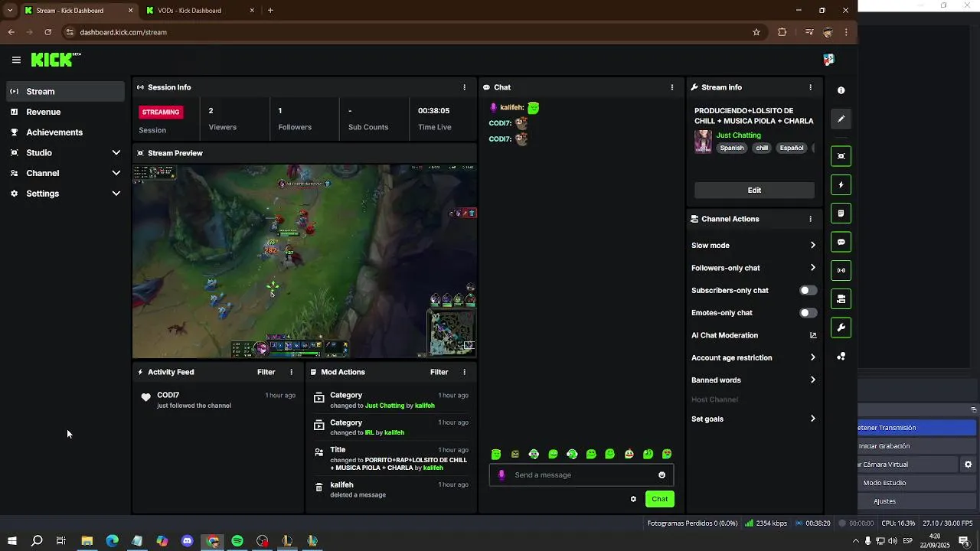Click the Send a message input field

(x=581, y=475)
